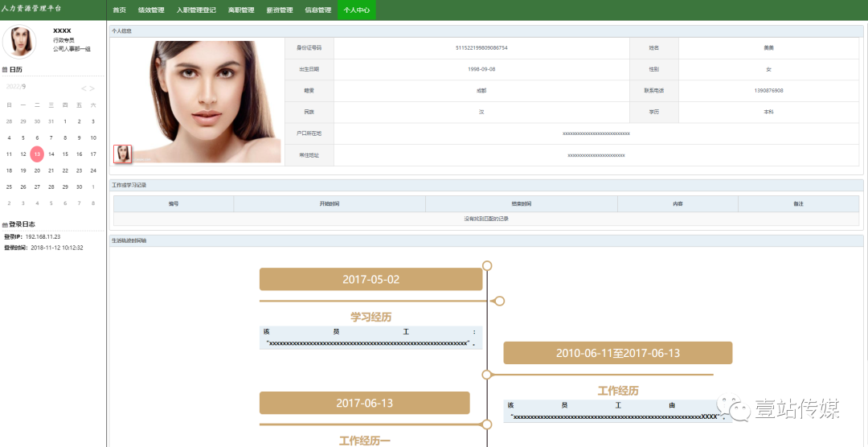Screen dimensions: 868x447
Task: Select the 个人中心 tab
Action: (x=356, y=10)
